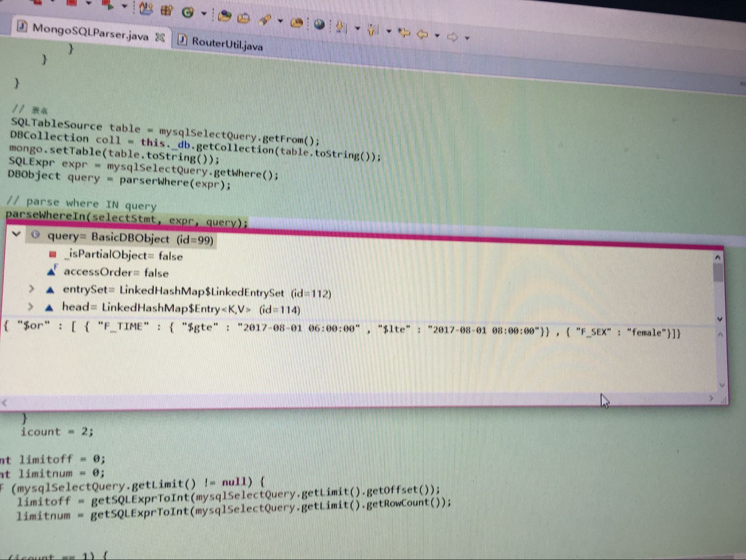Close the MongoSQLParser.java tab
This screenshot has height=560, width=746.
point(160,37)
